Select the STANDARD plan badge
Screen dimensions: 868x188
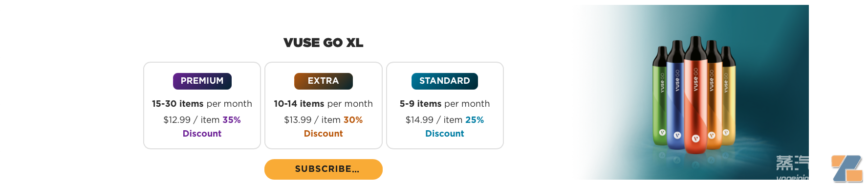(x=445, y=81)
